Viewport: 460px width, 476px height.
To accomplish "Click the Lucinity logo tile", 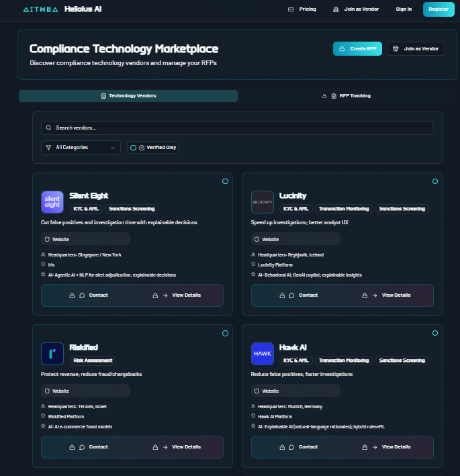I will (263, 202).
